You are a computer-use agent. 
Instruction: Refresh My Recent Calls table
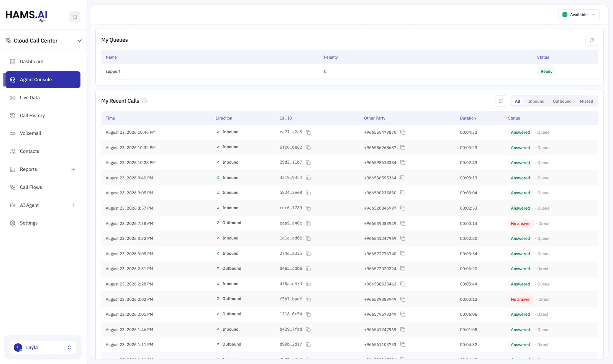click(x=501, y=101)
